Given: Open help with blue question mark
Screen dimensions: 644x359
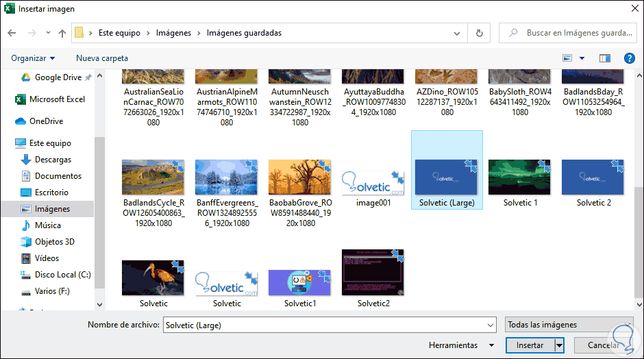Looking at the screenshot, I should (629, 58).
